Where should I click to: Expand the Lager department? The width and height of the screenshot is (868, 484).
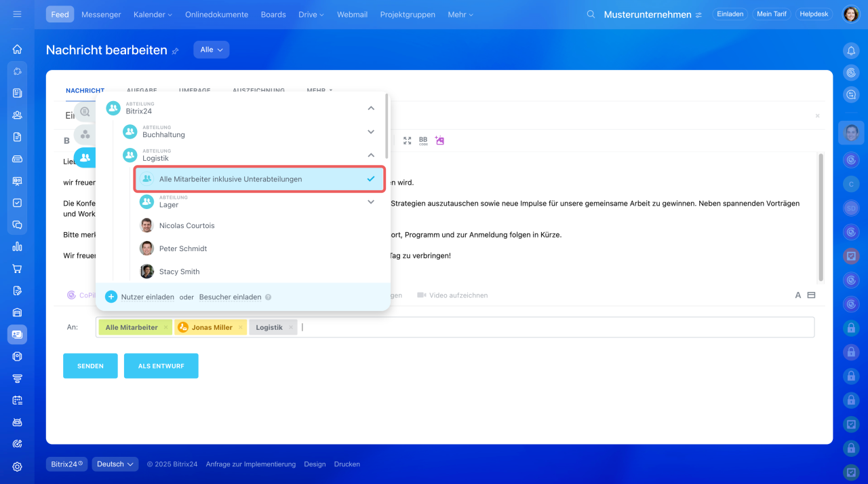[371, 202]
